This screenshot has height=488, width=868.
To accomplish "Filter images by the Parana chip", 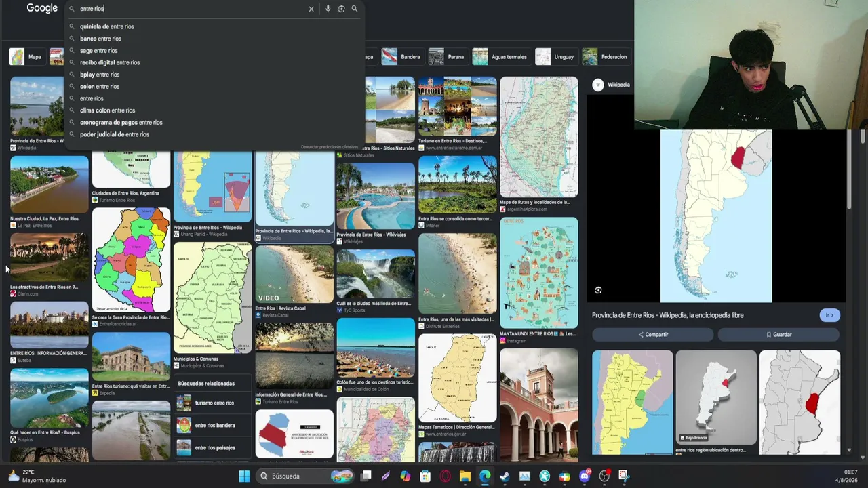I will coord(448,57).
